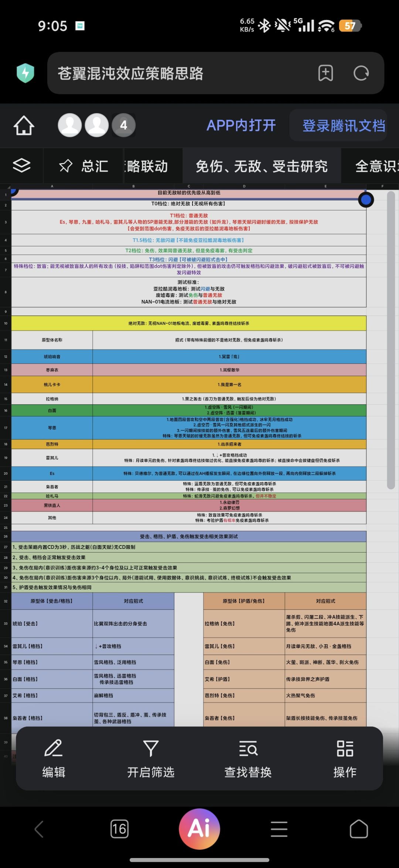399x868 pixels.
Task: Select cell 琥珀响音
Action: click(x=52, y=357)
